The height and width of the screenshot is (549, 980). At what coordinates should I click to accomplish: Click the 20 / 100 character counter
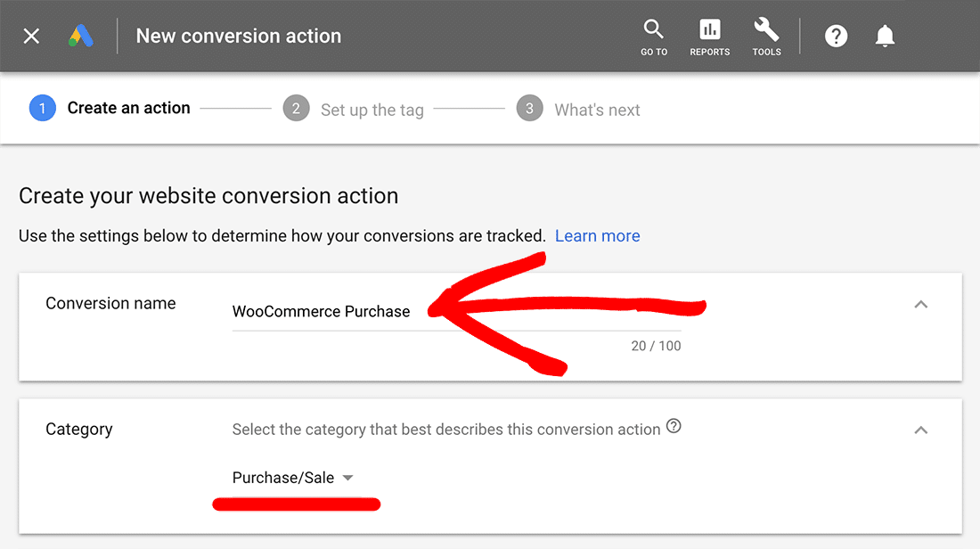pos(656,346)
